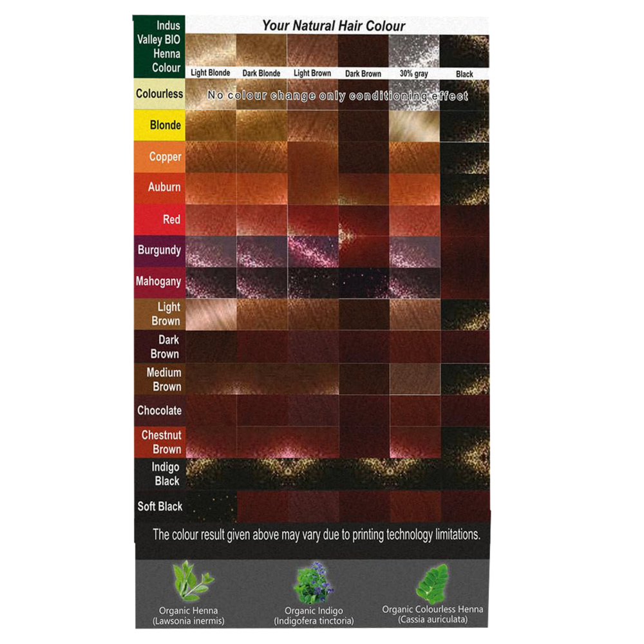Select Auburn result on Light Blonde hair
The width and height of the screenshot is (644, 644).
pyautogui.click(x=211, y=188)
